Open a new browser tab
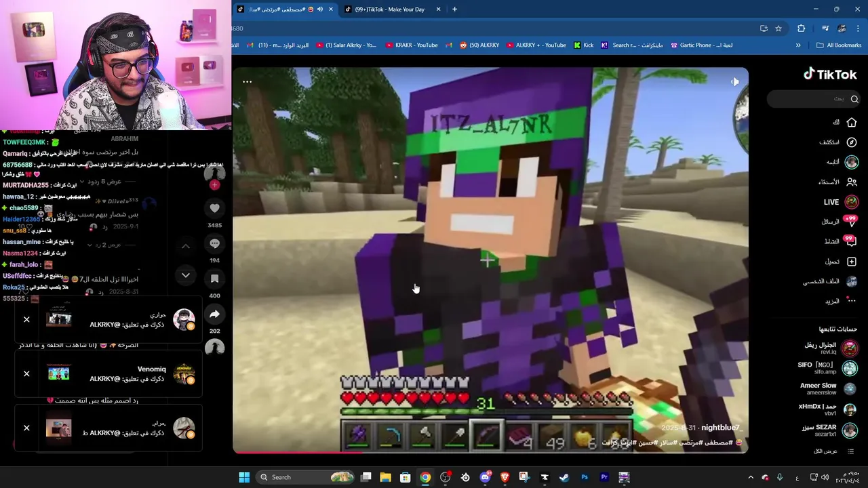 [454, 9]
